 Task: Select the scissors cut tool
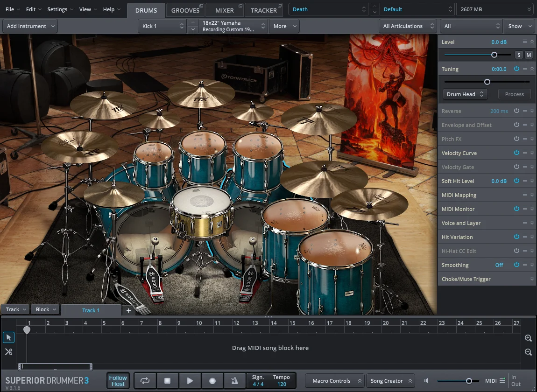point(8,351)
